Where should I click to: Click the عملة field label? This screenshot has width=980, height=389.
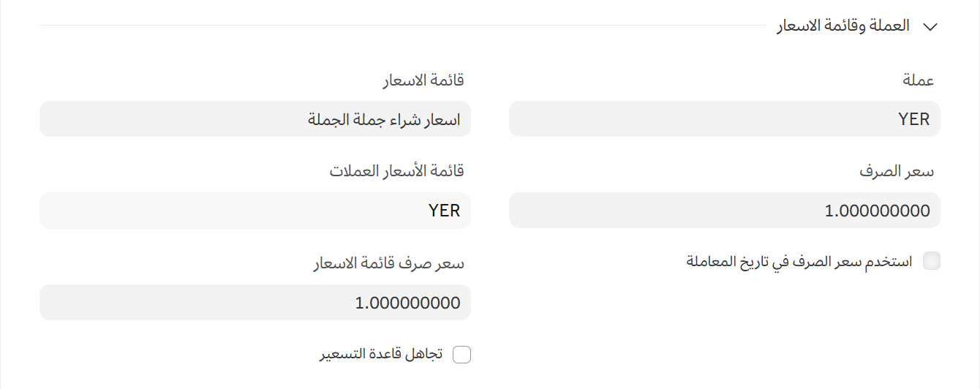coord(919,80)
